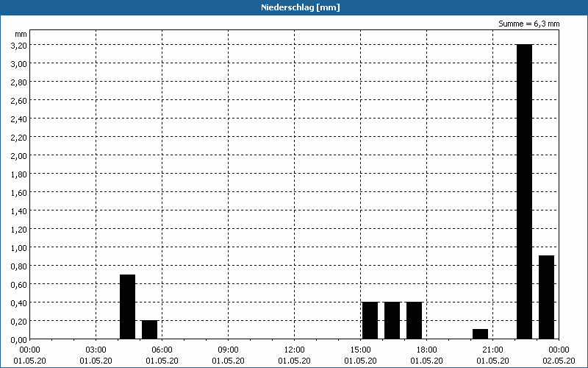
Task: Select the y-axis value '2,00'
Action: (19, 155)
